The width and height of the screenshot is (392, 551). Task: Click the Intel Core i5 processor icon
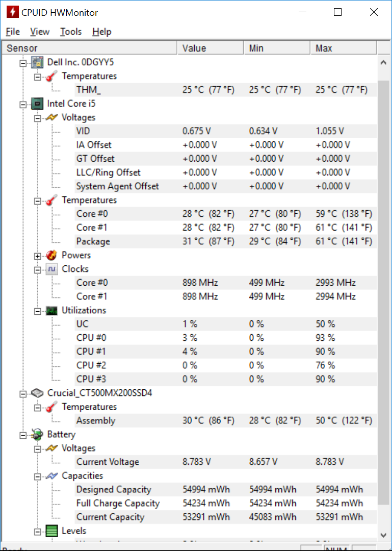click(37, 104)
